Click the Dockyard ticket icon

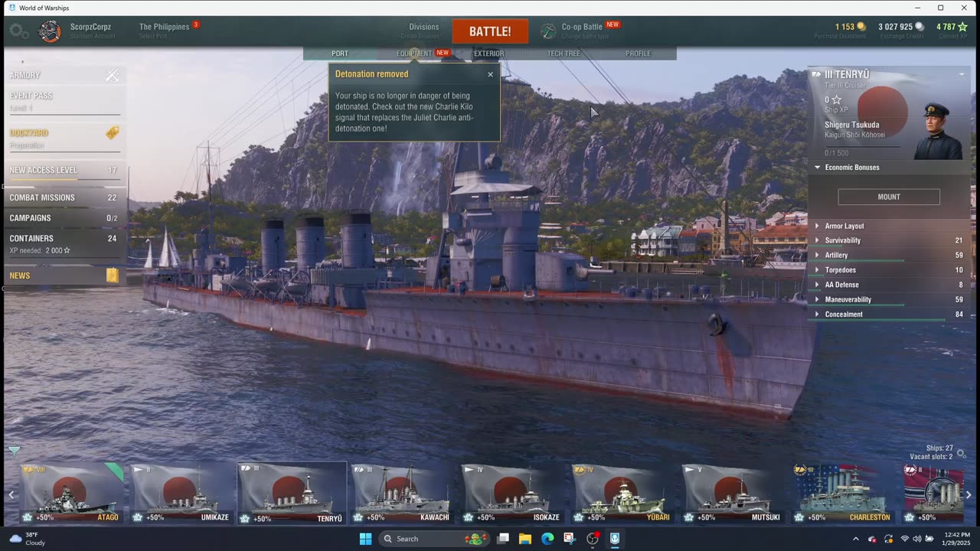[x=113, y=133]
